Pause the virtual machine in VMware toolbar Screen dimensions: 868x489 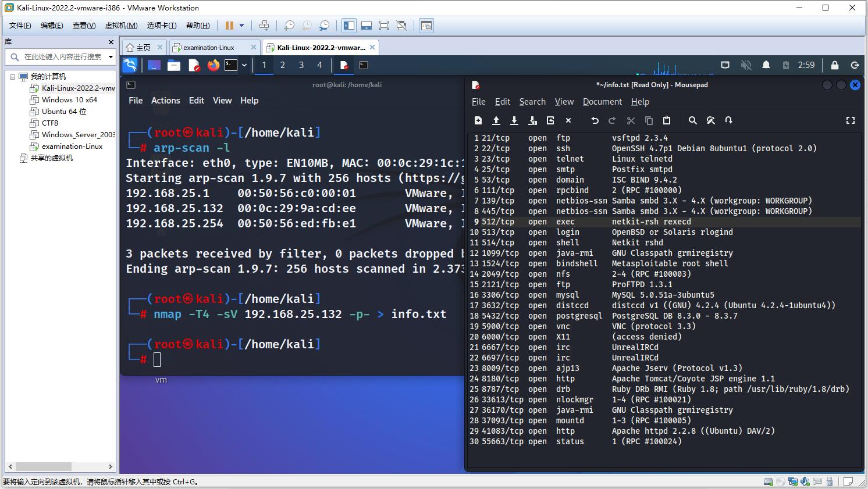pyautogui.click(x=229, y=26)
